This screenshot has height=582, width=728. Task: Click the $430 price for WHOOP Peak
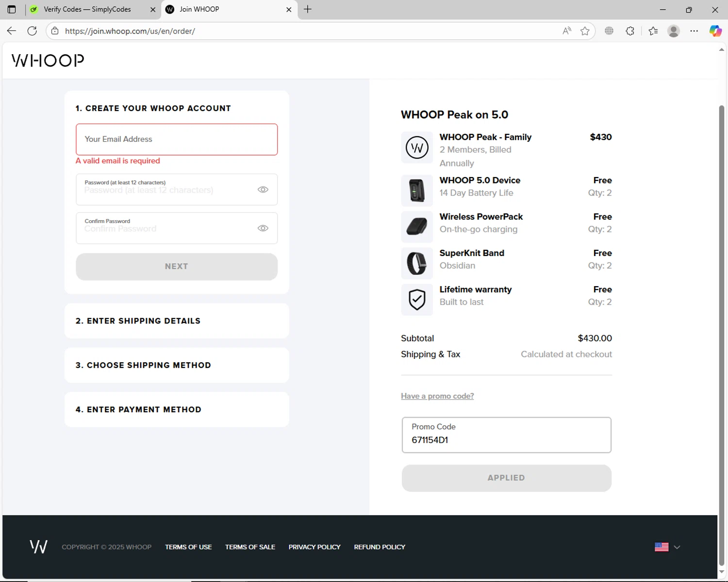coord(601,137)
